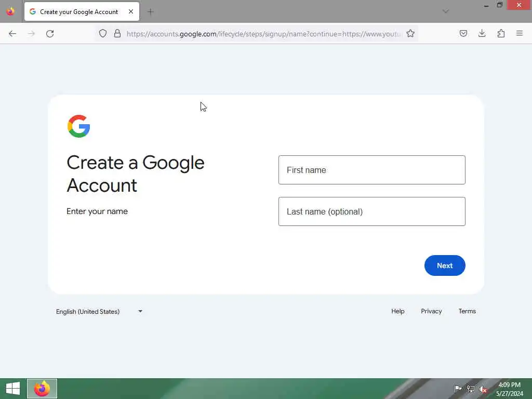Open the Action Center flag icon
Viewport: 532px width, 399px height.
458,389
